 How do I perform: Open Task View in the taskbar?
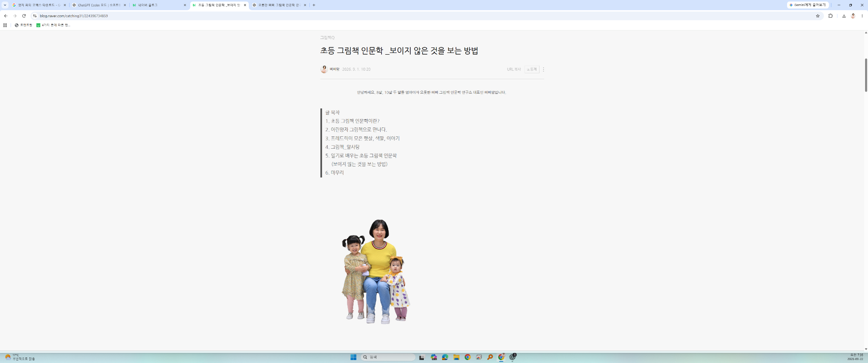pyautogui.click(x=421, y=357)
